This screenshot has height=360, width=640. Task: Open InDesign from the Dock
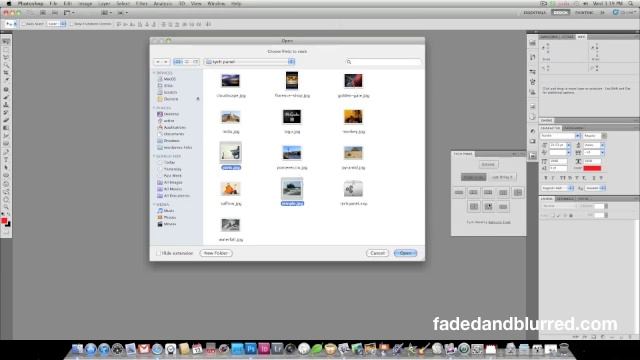click(264, 349)
